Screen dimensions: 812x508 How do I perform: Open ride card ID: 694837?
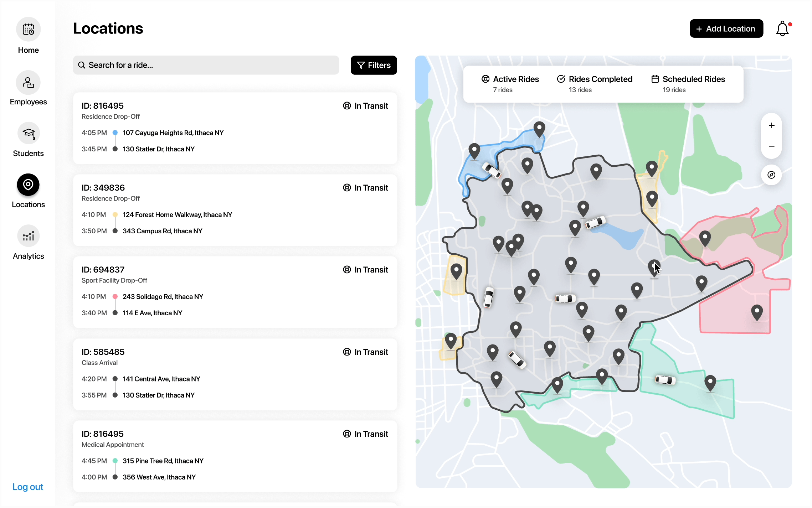pos(235,292)
